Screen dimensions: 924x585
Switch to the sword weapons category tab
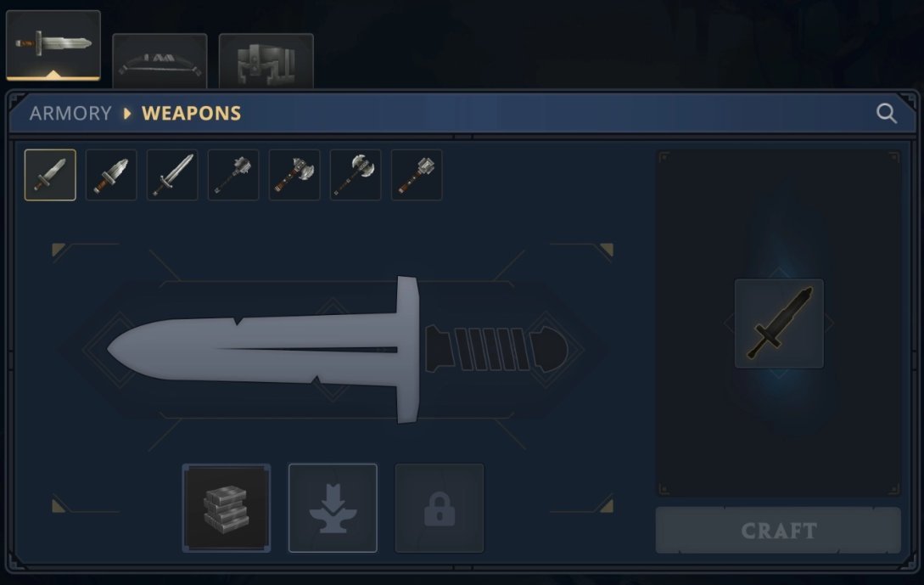(53, 45)
